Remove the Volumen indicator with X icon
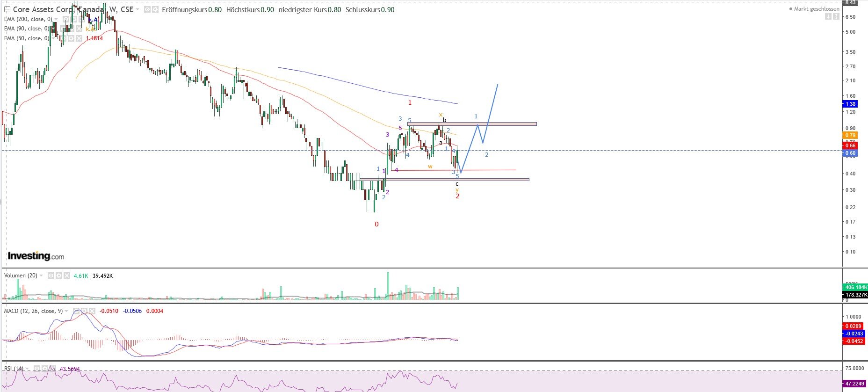The image size is (868, 392). tap(66, 276)
